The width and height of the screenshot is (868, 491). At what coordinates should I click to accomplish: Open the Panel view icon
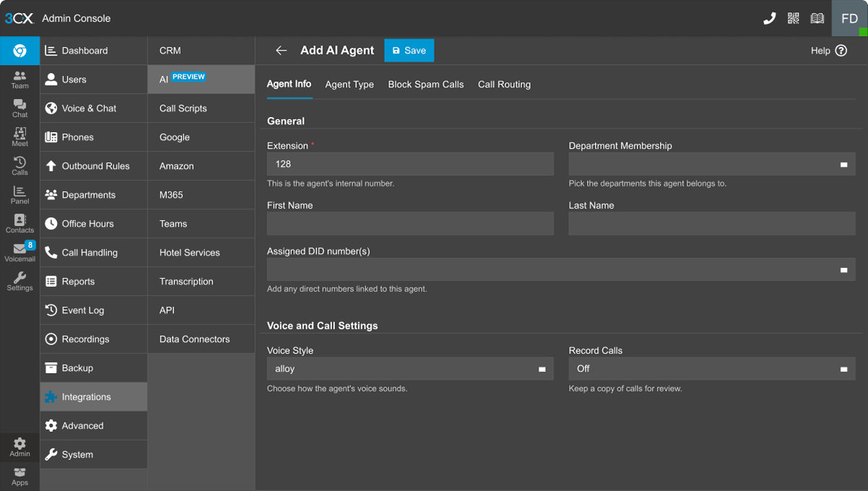tap(19, 194)
